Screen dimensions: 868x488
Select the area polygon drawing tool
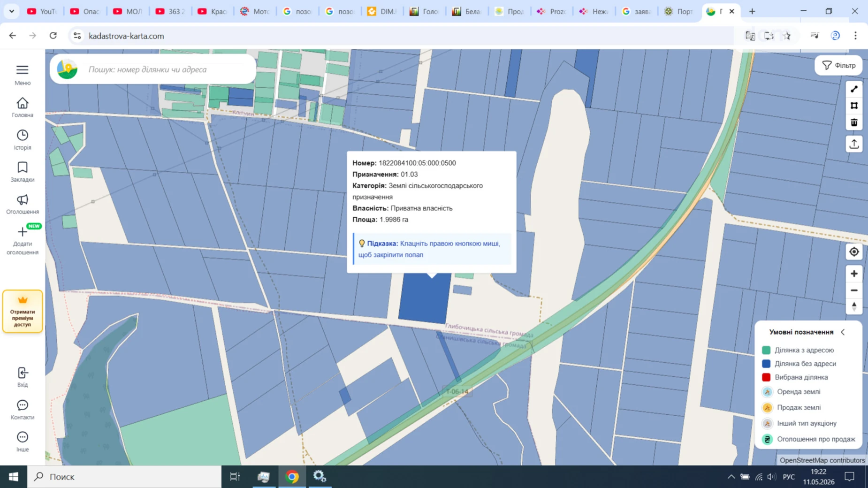854,106
